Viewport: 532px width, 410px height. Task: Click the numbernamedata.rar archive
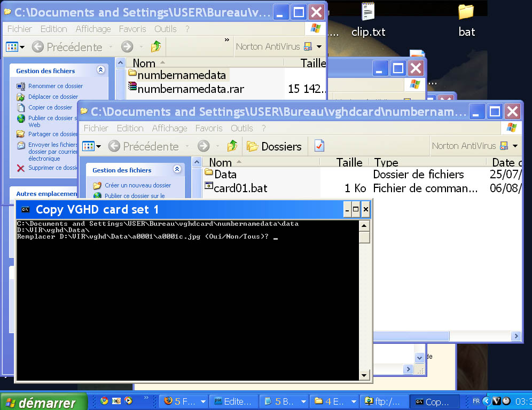(x=190, y=89)
